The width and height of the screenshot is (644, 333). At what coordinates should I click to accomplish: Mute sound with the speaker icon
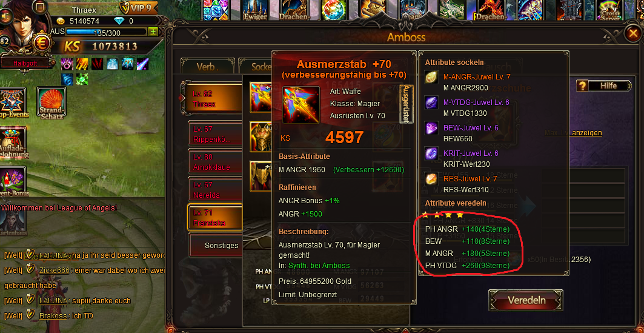(6, 16)
